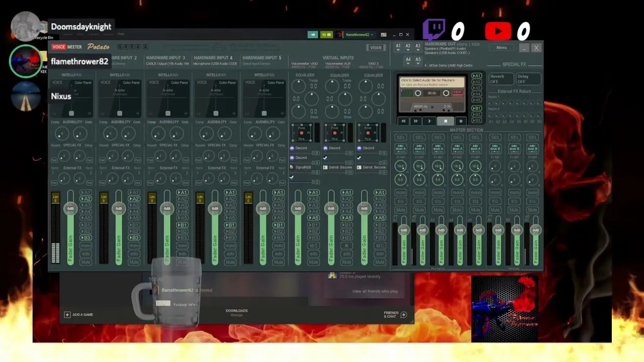Enable B3 routing on the cassette recorder
Screen dimensions: 644x362
[476, 120]
